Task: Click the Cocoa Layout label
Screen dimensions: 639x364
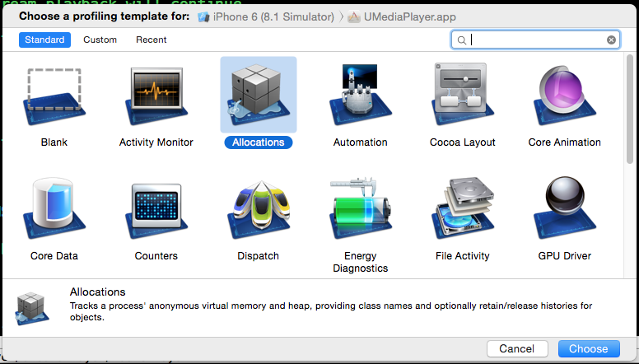Action: click(x=463, y=142)
